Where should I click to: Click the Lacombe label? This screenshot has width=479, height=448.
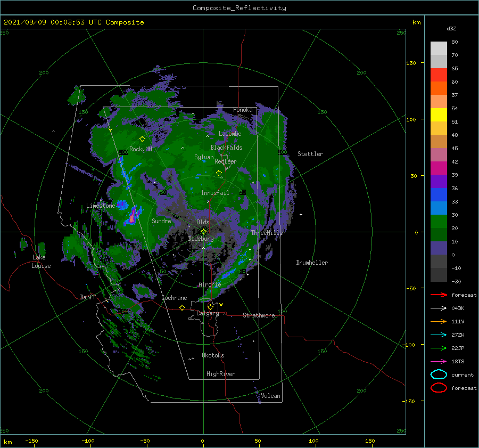pyautogui.click(x=230, y=134)
